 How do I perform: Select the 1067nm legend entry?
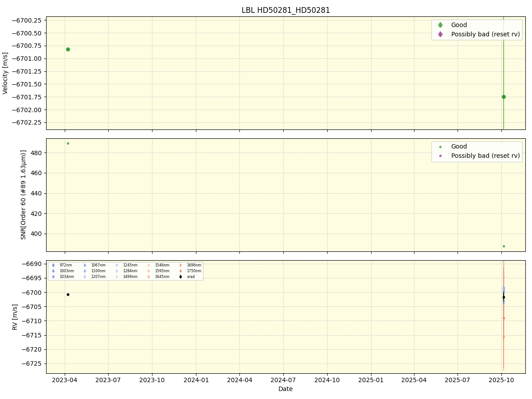coord(85,265)
